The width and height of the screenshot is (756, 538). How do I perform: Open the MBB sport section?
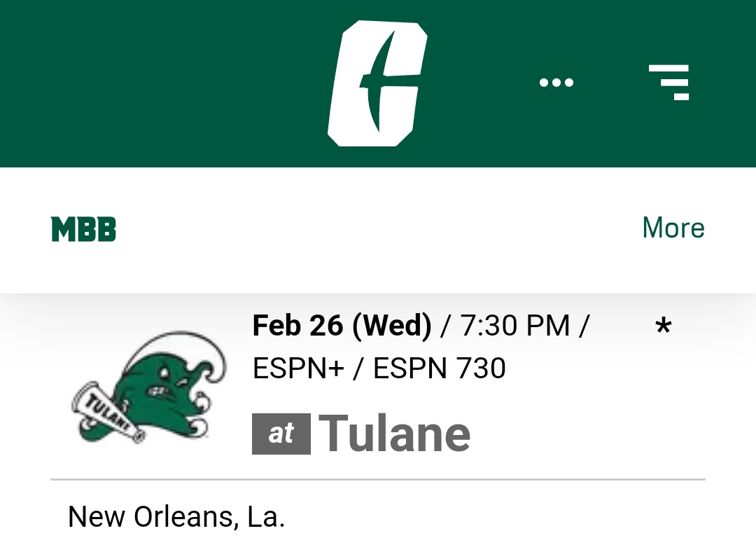(83, 229)
